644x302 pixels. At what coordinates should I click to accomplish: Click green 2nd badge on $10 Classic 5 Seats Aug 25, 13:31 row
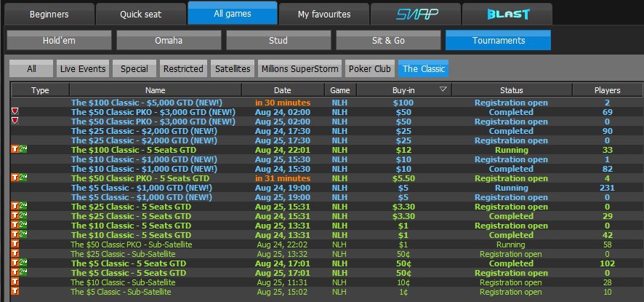coord(23,225)
